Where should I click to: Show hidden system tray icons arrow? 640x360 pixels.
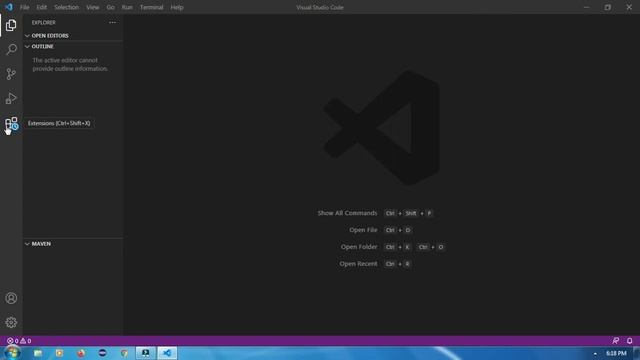pos(595,353)
